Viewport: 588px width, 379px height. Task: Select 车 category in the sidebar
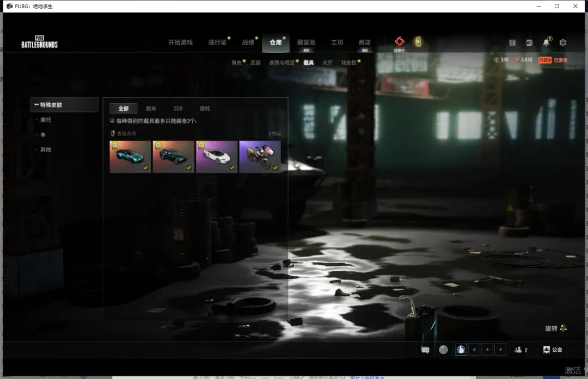(43, 135)
